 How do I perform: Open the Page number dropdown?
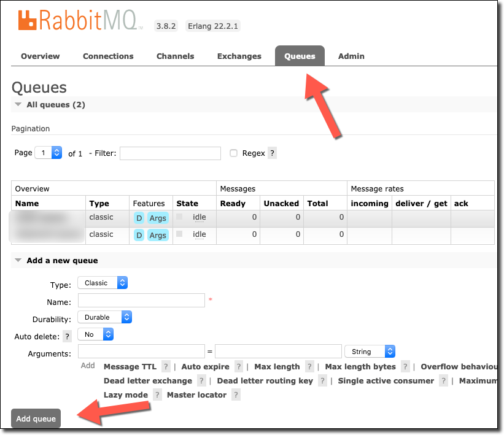tap(48, 153)
